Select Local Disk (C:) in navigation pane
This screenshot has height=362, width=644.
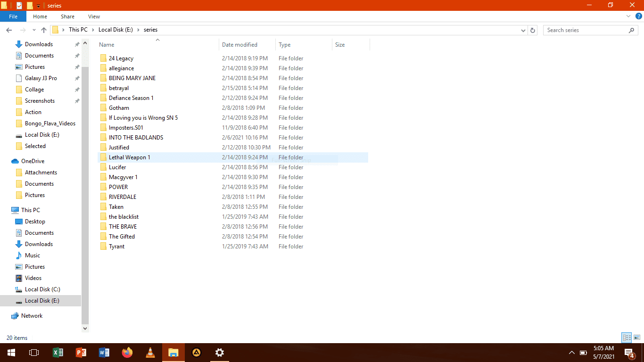(x=42, y=289)
